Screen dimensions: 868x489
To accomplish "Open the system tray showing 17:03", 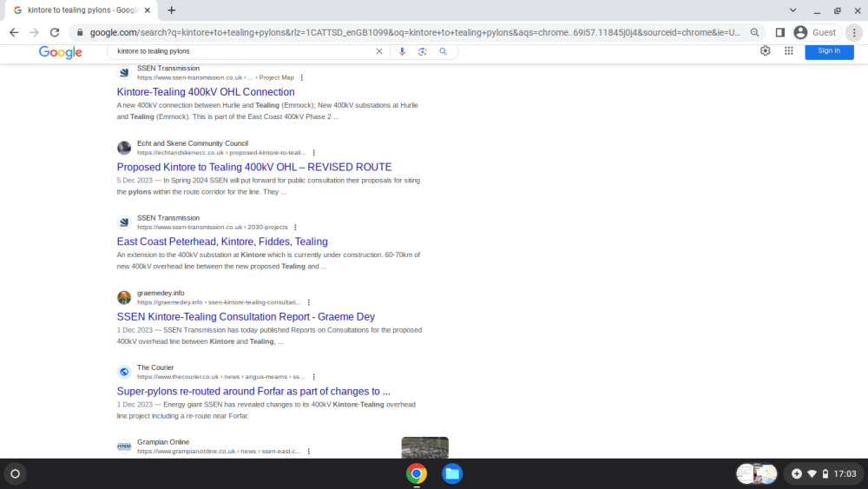I will coord(825,474).
